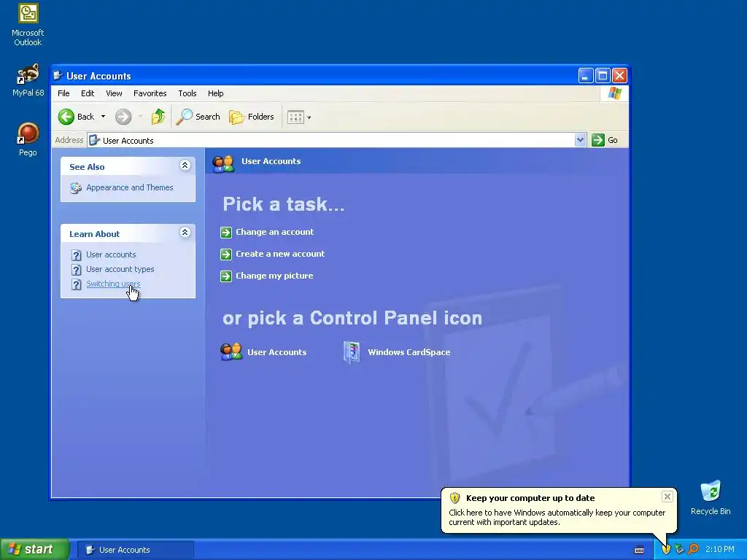The image size is (747, 560).
Task: Click the yellow security shield tray icon
Action: [x=666, y=550]
